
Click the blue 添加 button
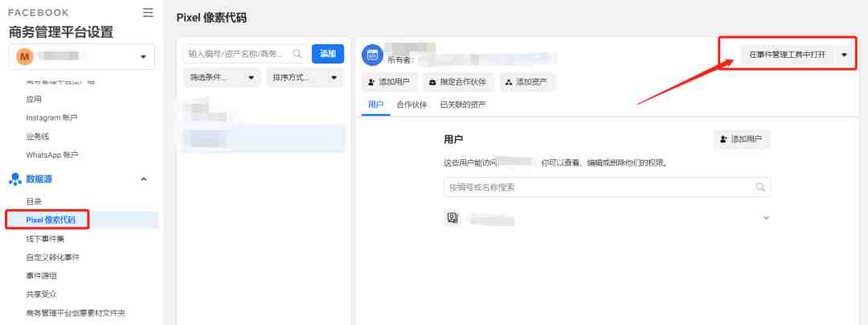[328, 54]
